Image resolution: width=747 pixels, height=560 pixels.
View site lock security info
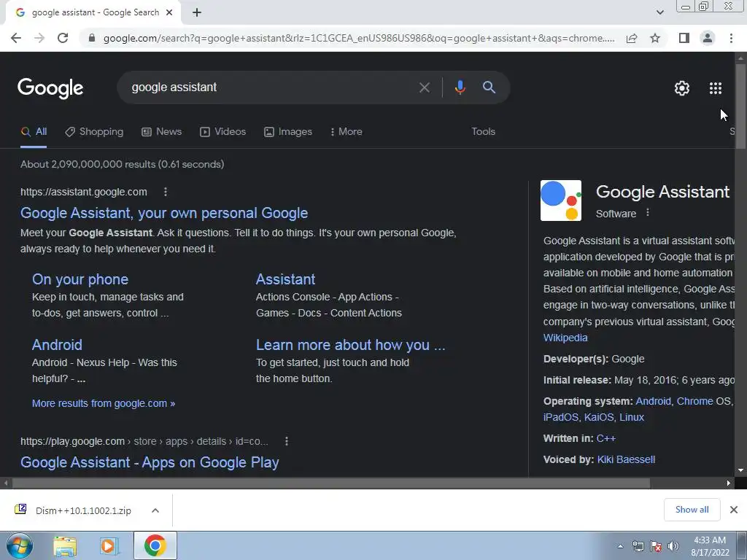pos(92,38)
